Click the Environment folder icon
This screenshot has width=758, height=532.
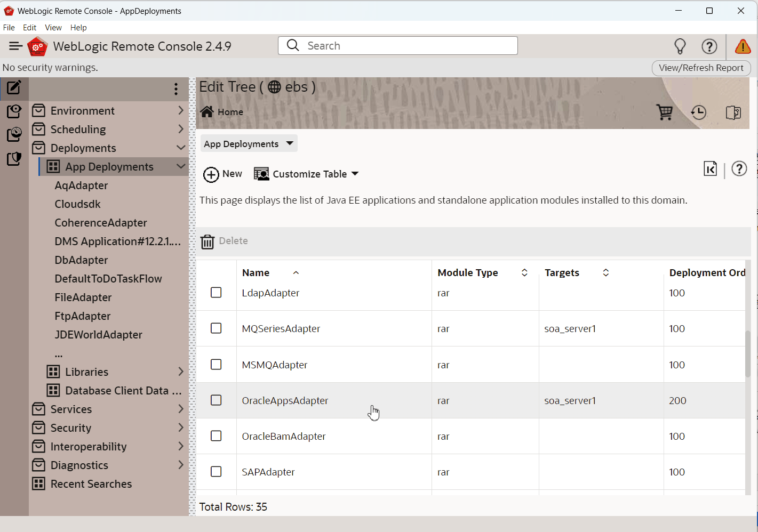[38, 111]
